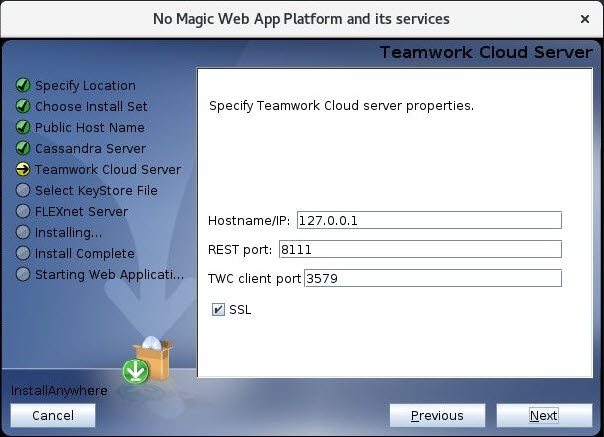
Task: Click the Install Complete step label
Action: click(x=85, y=254)
